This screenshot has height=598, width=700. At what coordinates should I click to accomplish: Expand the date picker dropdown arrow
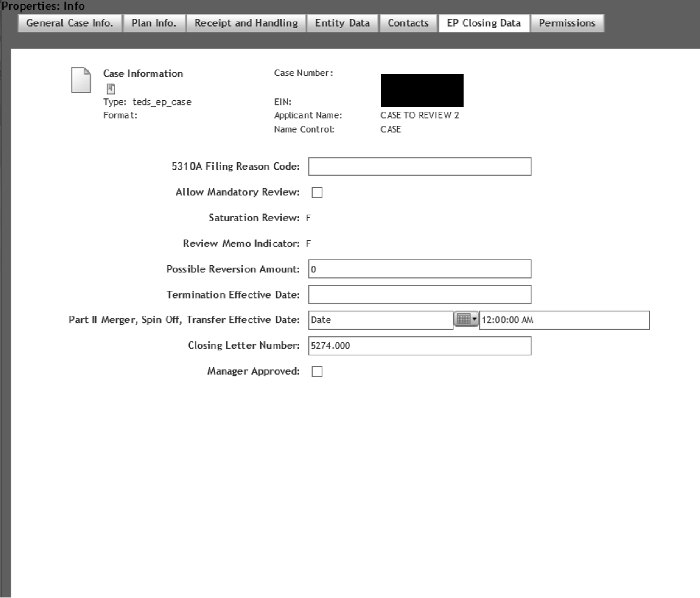click(x=474, y=320)
